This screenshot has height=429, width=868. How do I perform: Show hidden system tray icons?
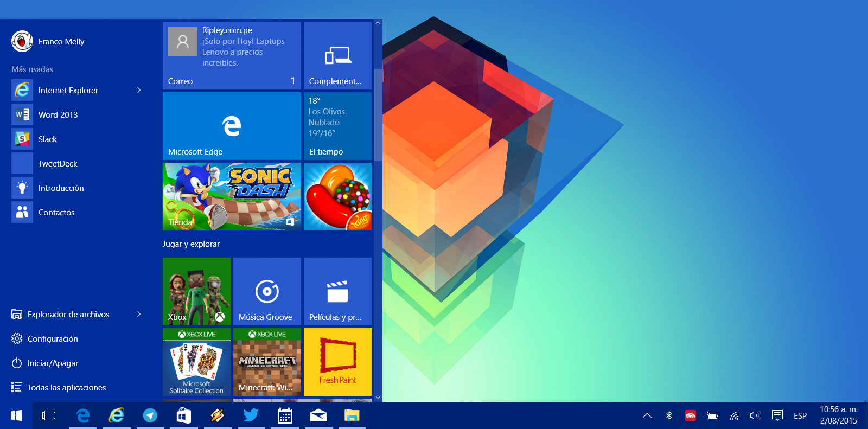click(x=647, y=415)
